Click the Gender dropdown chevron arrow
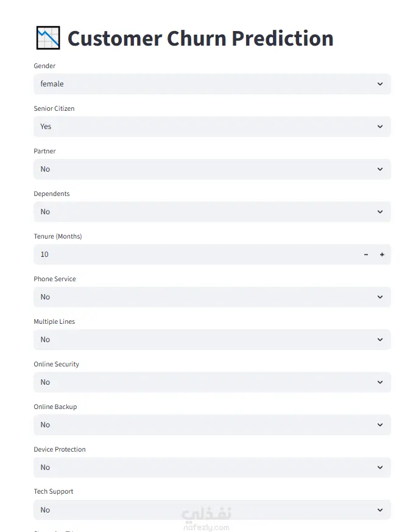Viewport: 413px width, 532px height. point(380,84)
